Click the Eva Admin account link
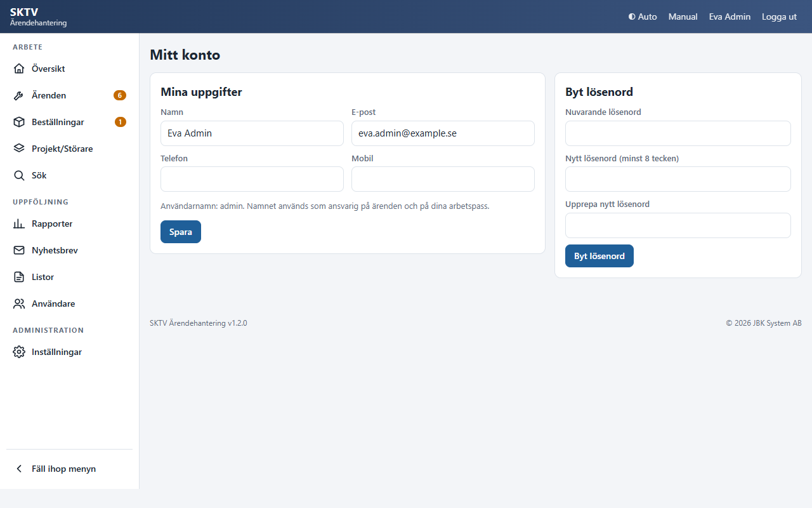Screen dimensions: 812x508 pyautogui.click(x=730, y=17)
